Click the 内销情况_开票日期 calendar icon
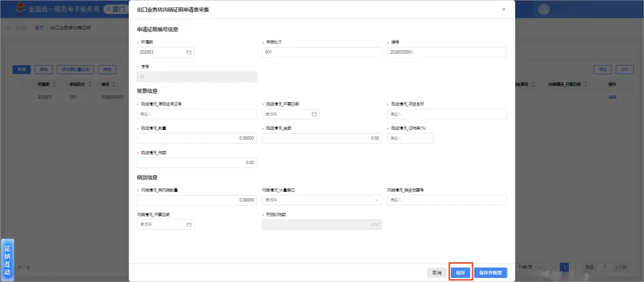The width and height of the screenshot is (644, 282). [x=189, y=225]
